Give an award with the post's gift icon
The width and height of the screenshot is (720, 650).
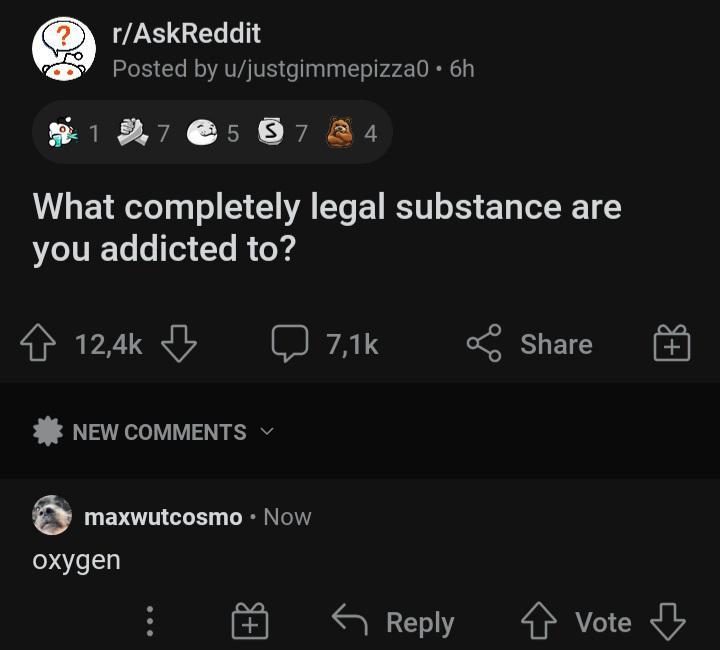tap(672, 343)
